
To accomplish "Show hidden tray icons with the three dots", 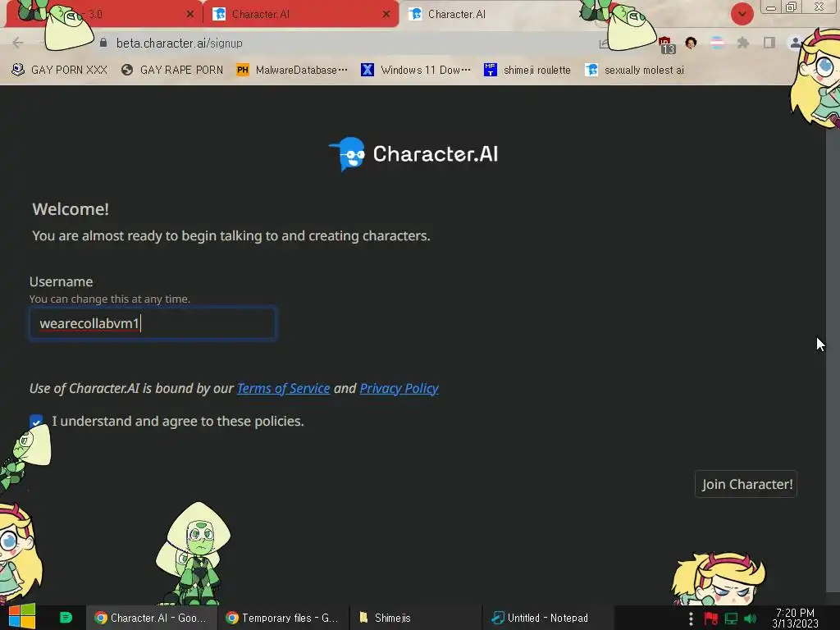I will click(691, 619).
